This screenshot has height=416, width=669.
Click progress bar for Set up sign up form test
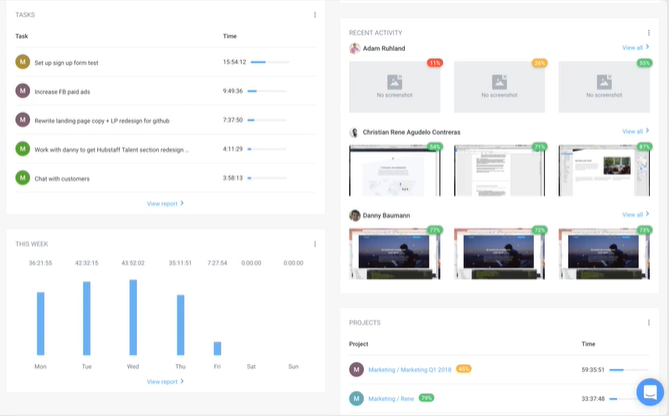click(270, 62)
